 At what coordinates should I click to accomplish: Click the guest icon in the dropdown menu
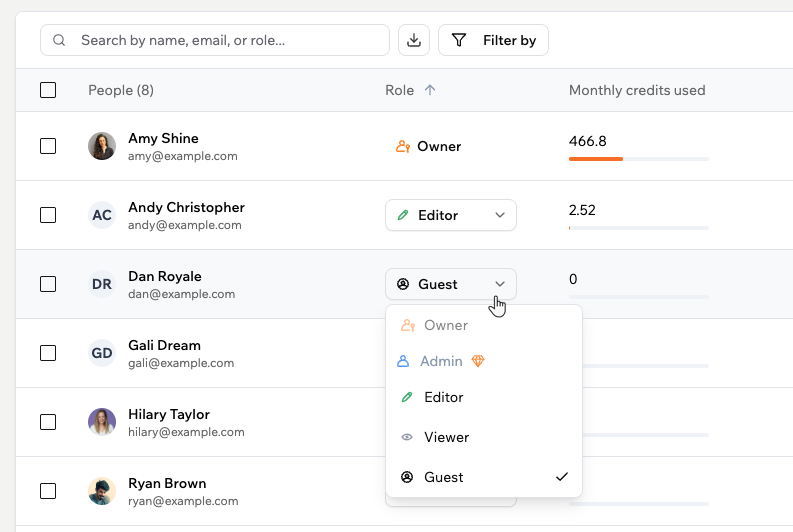pos(407,477)
